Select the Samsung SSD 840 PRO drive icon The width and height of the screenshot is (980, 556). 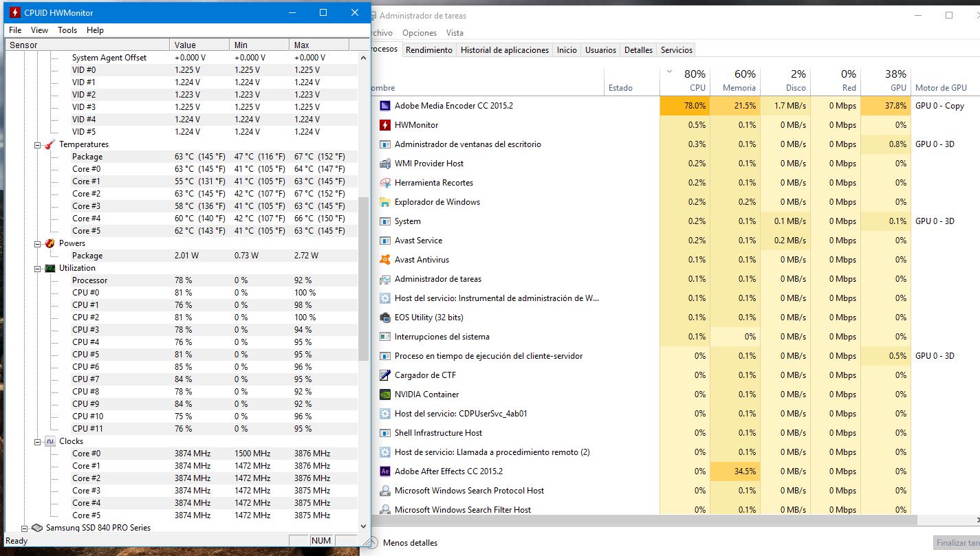pos(38,528)
